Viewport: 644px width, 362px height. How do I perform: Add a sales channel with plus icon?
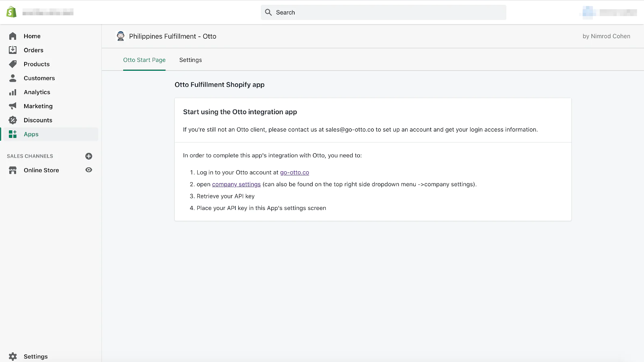click(89, 156)
